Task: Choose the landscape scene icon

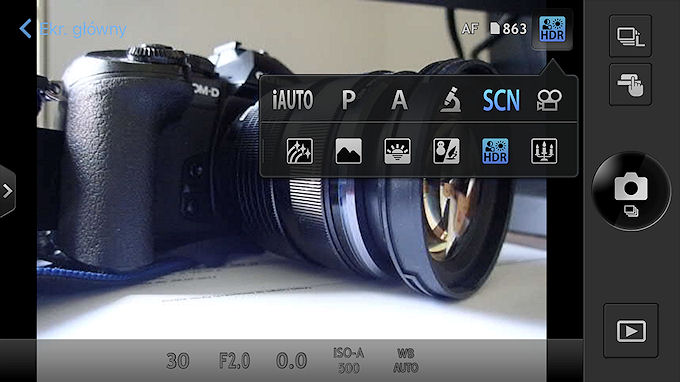Action: (349, 151)
